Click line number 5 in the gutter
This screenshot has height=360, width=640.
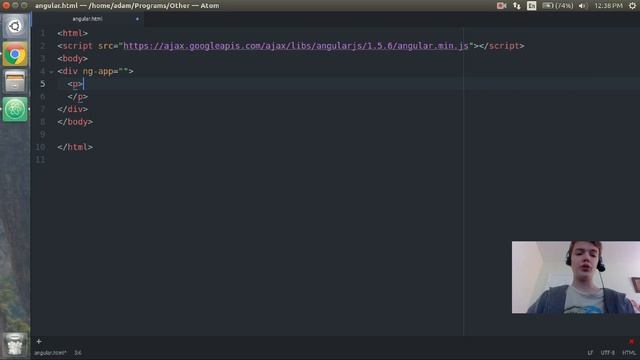[x=43, y=84]
